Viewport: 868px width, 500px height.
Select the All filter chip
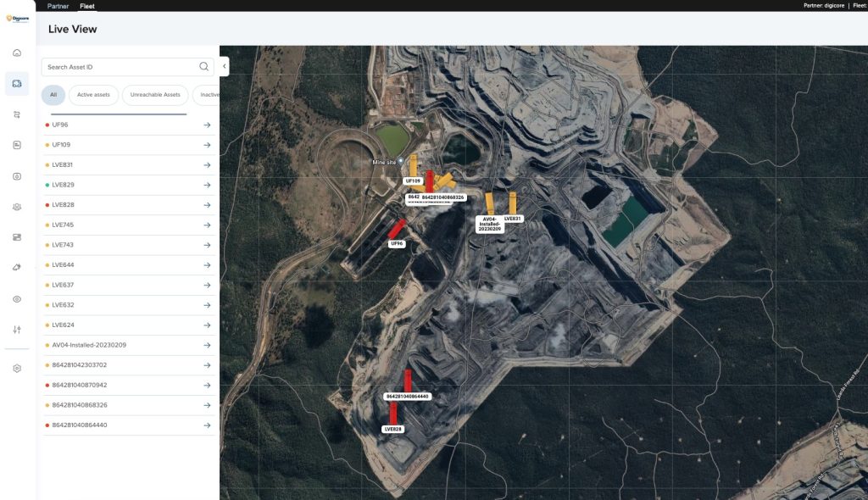coord(53,95)
